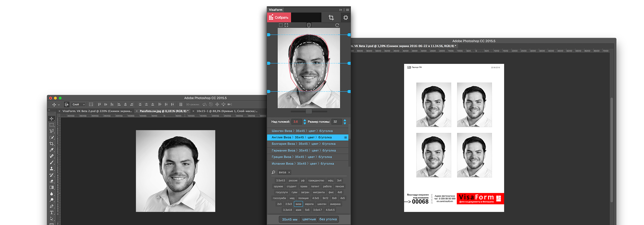Close the Passfoto.sw.jpg tab

click(137, 111)
